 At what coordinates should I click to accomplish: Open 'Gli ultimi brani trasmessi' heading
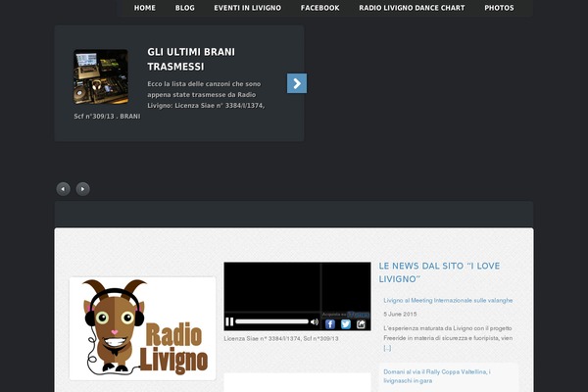(191, 59)
